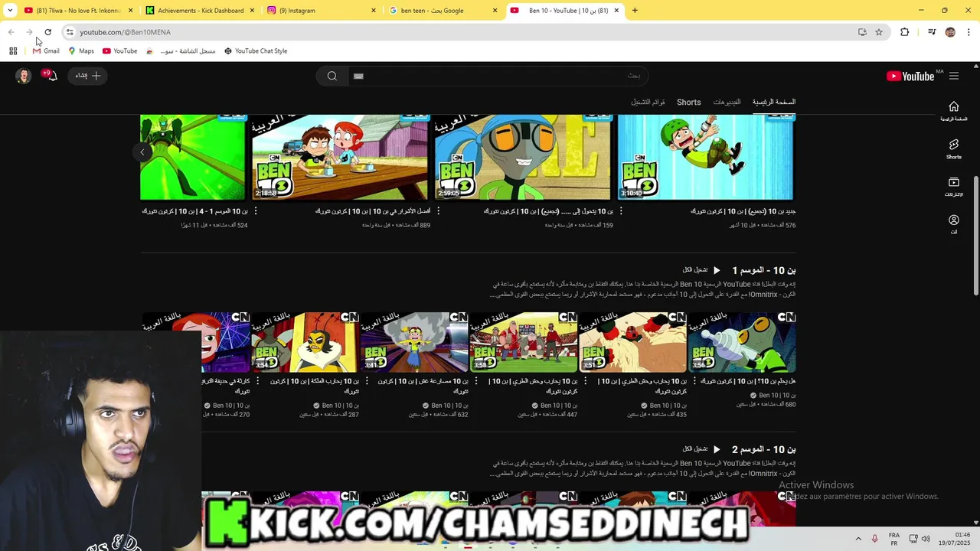Open the 2:18:58 video thumbnail
Viewport: 980px width, 551px height.
pyautogui.click(x=341, y=157)
